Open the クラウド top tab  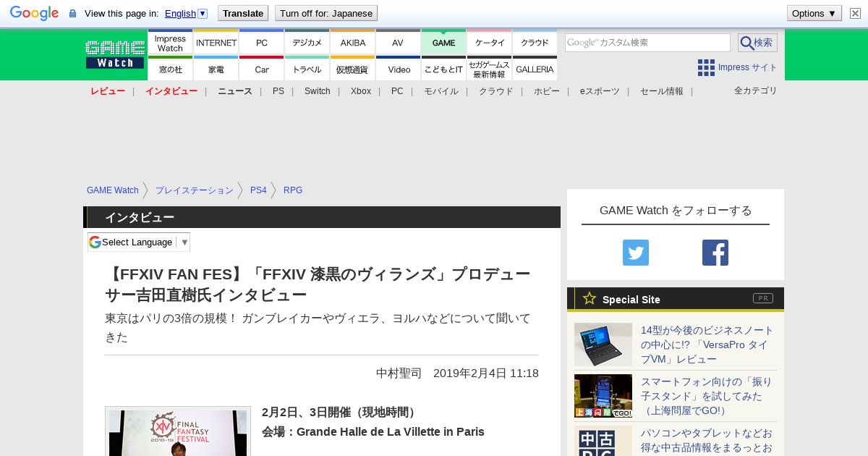click(x=535, y=42)
